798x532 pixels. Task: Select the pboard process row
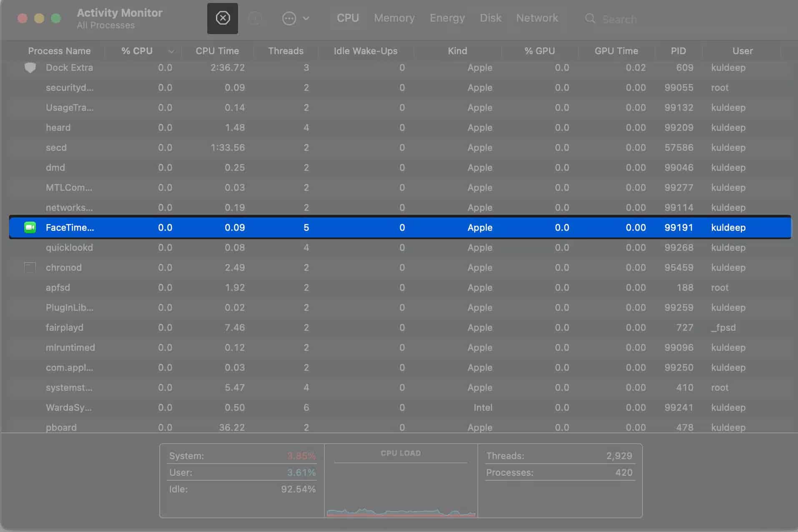(400, 427)
